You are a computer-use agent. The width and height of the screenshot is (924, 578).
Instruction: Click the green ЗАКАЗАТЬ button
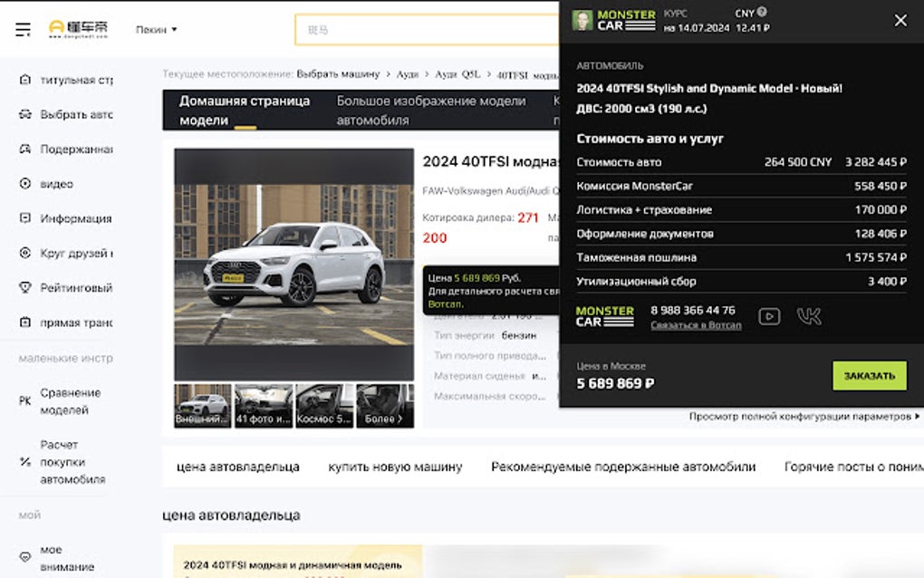pos(870,376)
